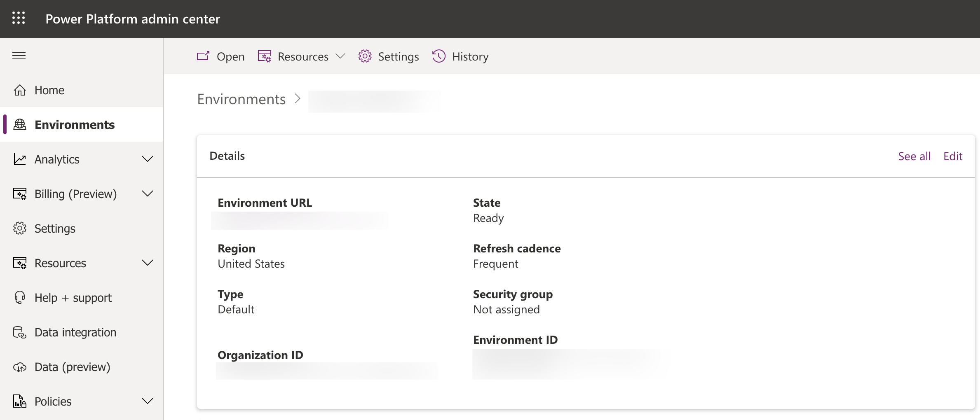Click the Environment ID label
Image resolution: width=980 pixels, height=420 pixels.
click(516, 340)
